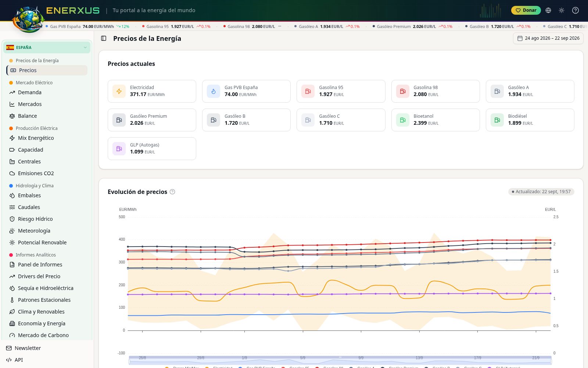
Task: Select the Gas PVB España price card
Action: [246, 91]
